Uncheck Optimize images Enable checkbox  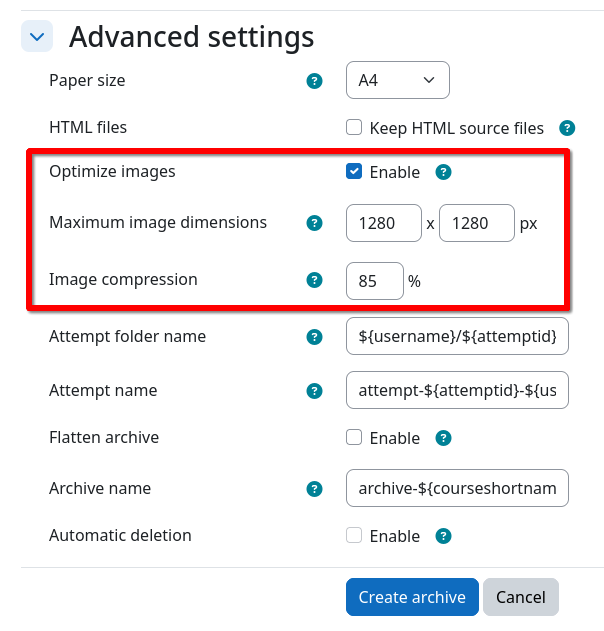(354, 171)
